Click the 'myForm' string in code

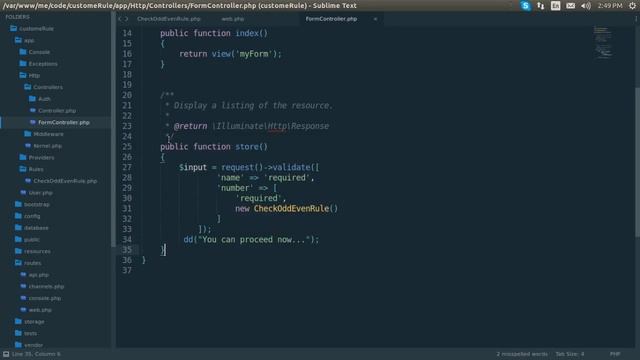253,54
